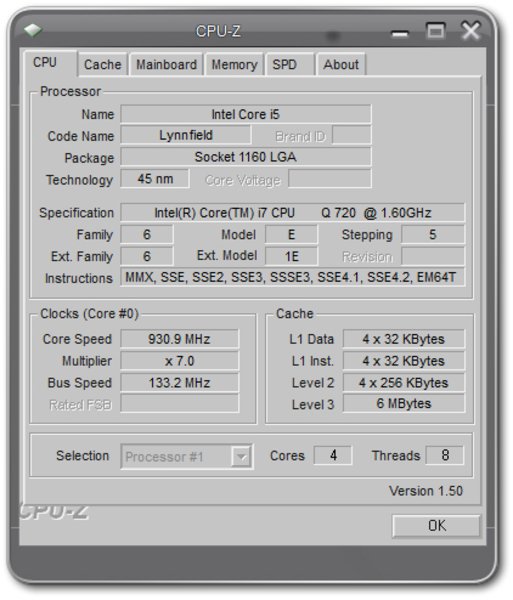Image resolution: width=513 pixels, height=600 pixels.
Task: Maximize the CPU-Z window
Action: tap(435, 30)
